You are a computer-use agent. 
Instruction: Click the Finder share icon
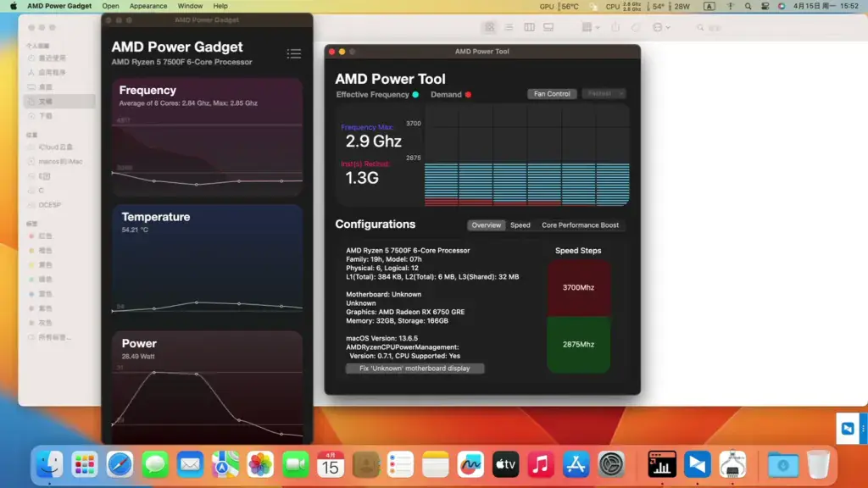615,27
